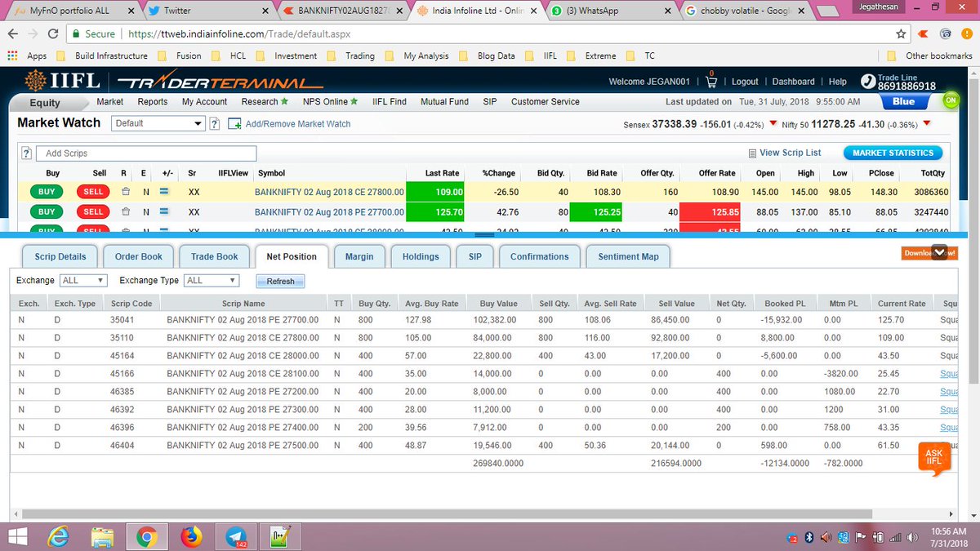Click the ASK IIFL chat button
The width and height of the screenshot is (980, 551).
(934, 458)
